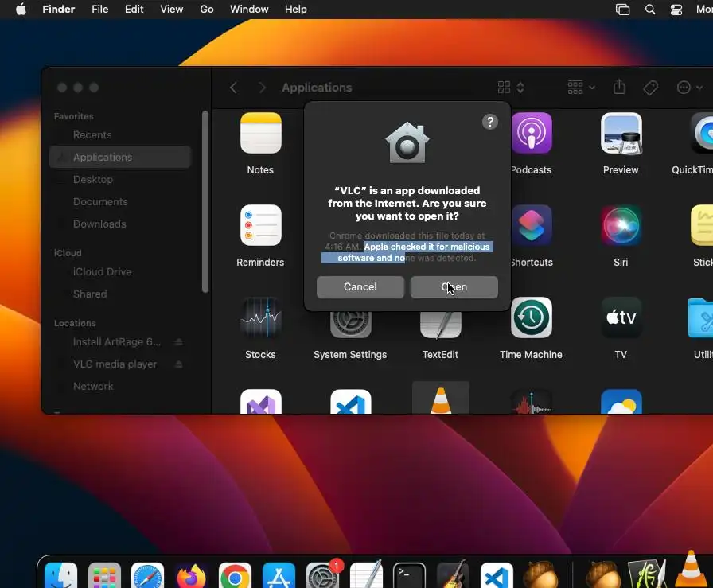Select the Time Machine app icon
This screenshot has width=713, height=588.
(x=531, y=318)
